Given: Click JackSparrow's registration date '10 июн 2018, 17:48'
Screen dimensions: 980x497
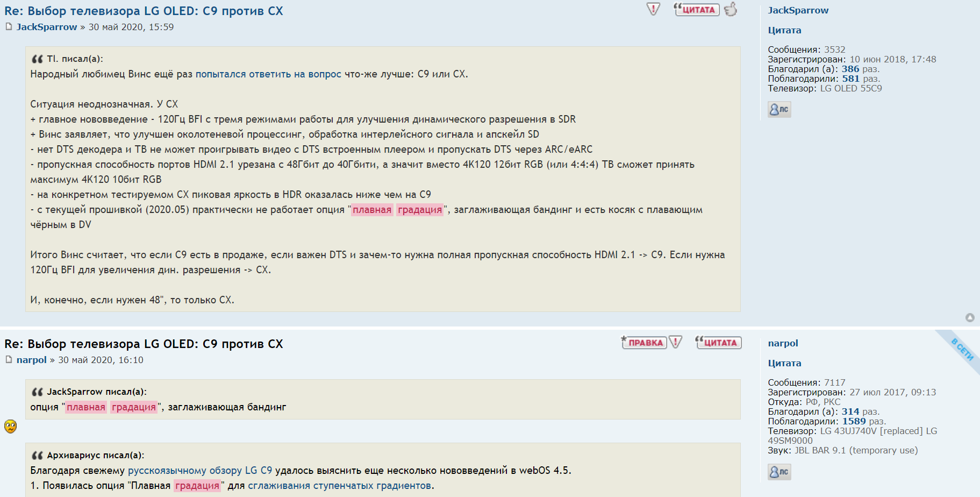Looking at the screenshot, I should click(893, 59).
